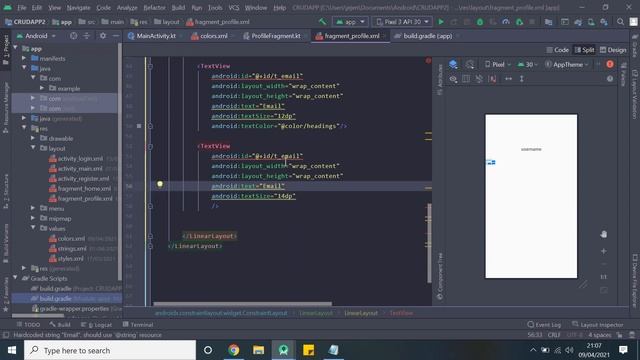The height and width of the screenshot is (360, 640).
Task: Open Component Tree vertical tab
Action: [440, 276]
